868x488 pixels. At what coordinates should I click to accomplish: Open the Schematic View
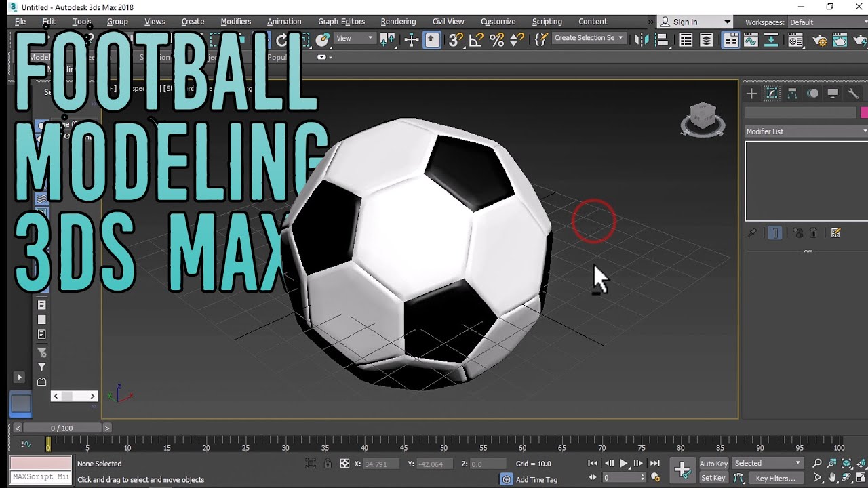tap(771, 40)
